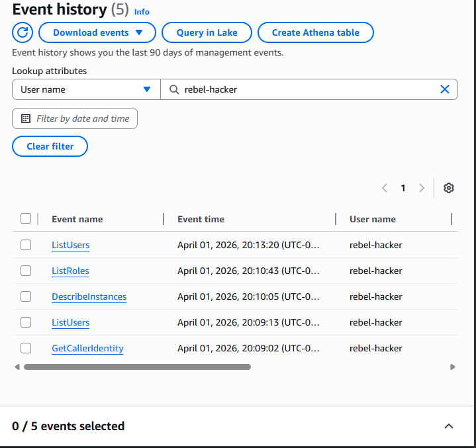Viewport: 476px width, 448px height.
Task: Open the Filter by date and time picker
Action: 75,118
